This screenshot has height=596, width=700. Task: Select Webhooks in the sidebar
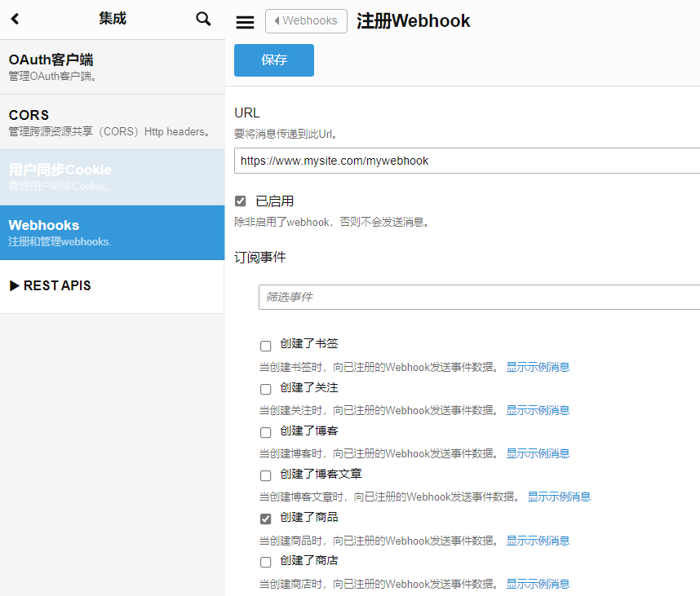(x=112, y=232)
